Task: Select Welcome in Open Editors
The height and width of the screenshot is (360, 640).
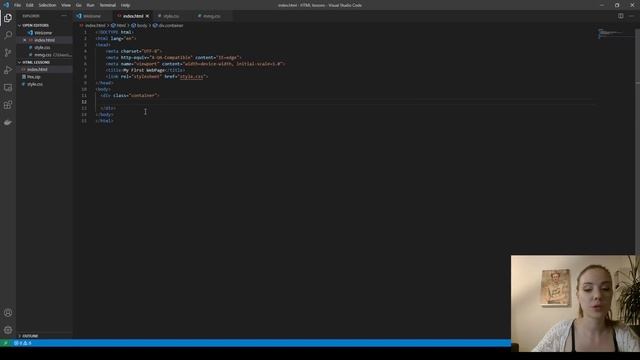Action: point(43,33)
